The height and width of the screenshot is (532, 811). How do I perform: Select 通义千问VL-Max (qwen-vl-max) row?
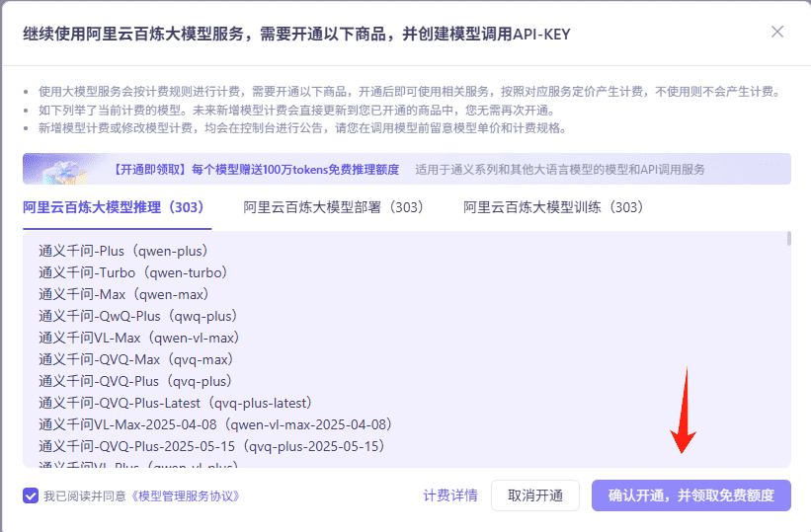[141, 339]
